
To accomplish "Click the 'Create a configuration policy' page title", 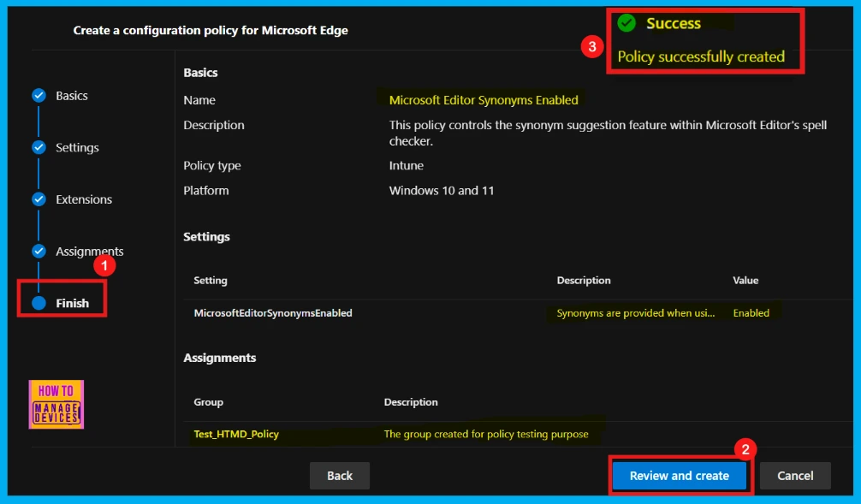I will point(211,30).
